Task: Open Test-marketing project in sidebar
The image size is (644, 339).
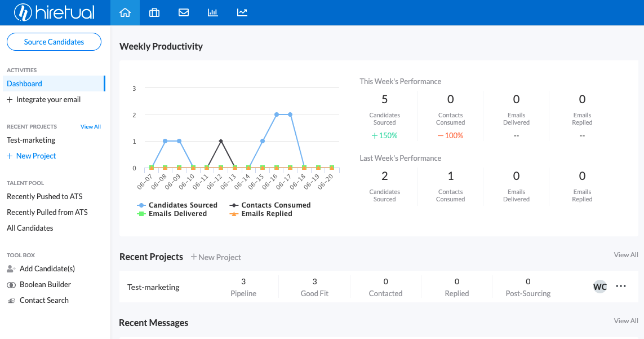Action: 31,140
